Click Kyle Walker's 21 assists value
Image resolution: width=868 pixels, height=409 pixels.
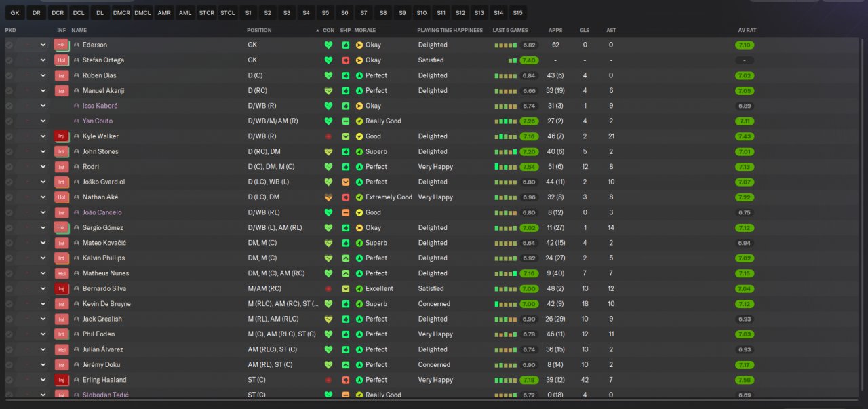[x=611, y=136]
